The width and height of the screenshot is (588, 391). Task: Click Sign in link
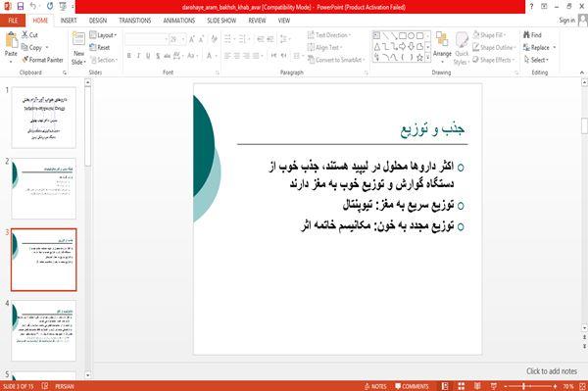(566, 21)
